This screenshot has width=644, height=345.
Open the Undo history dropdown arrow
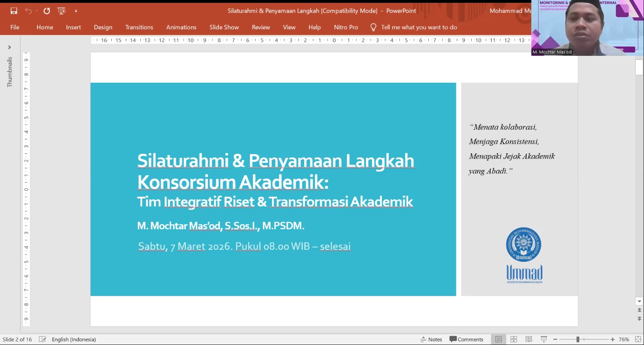tap(37, 11)
